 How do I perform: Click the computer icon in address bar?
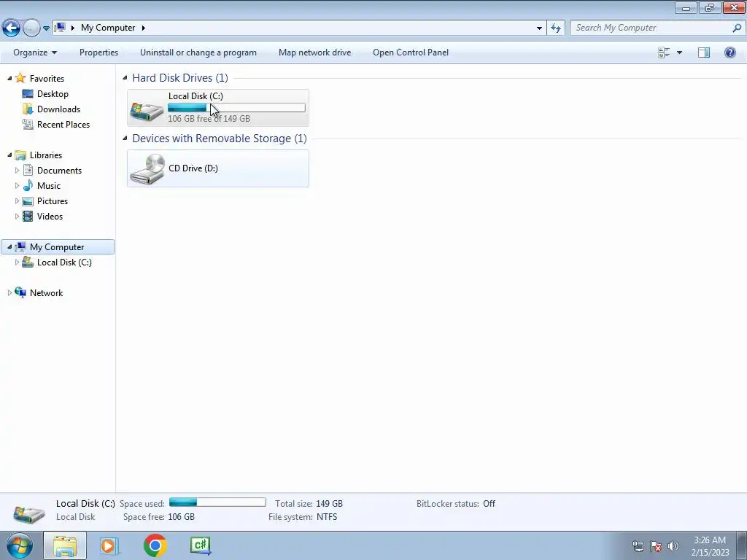(60, 28)
